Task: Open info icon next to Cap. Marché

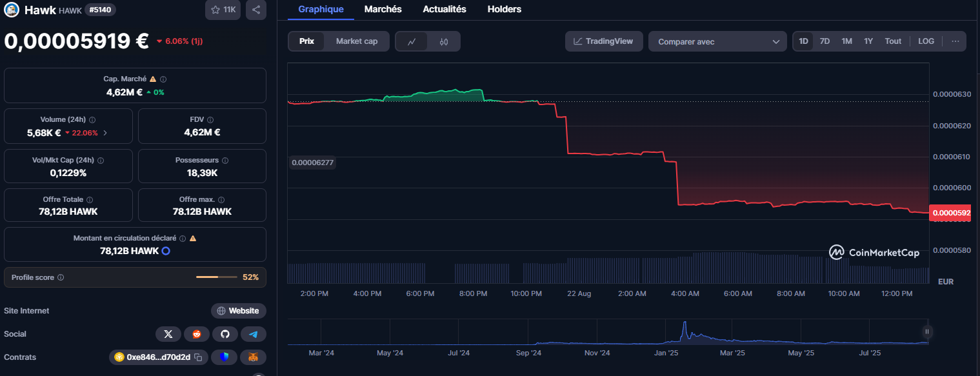Action: point(163,79)
